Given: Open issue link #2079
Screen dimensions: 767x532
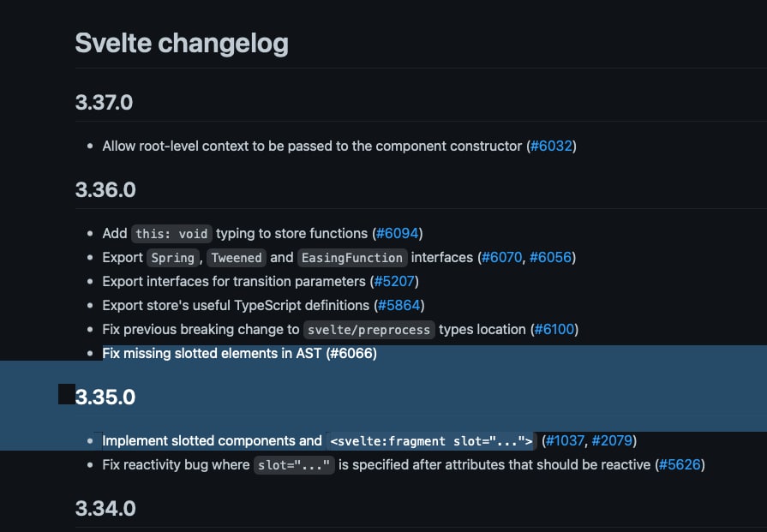Looking at the screenshot, I should click(x=612, y=441).
